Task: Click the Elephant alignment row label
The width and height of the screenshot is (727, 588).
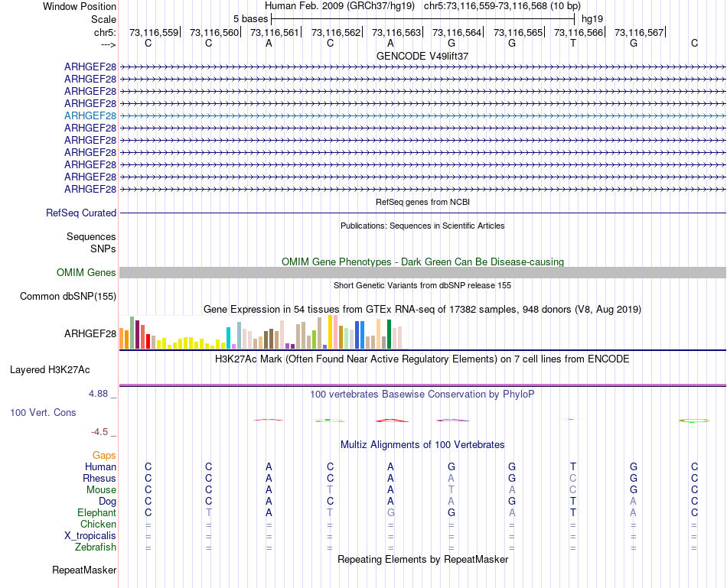Action: (96, 513)
